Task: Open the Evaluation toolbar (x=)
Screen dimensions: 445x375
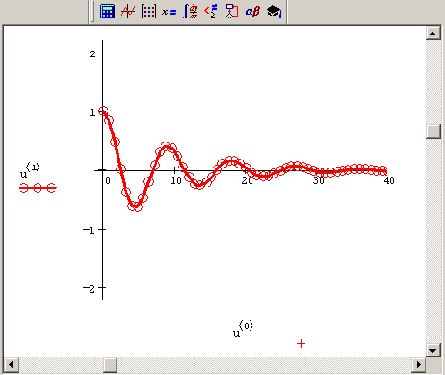Action: coord(169,12)
